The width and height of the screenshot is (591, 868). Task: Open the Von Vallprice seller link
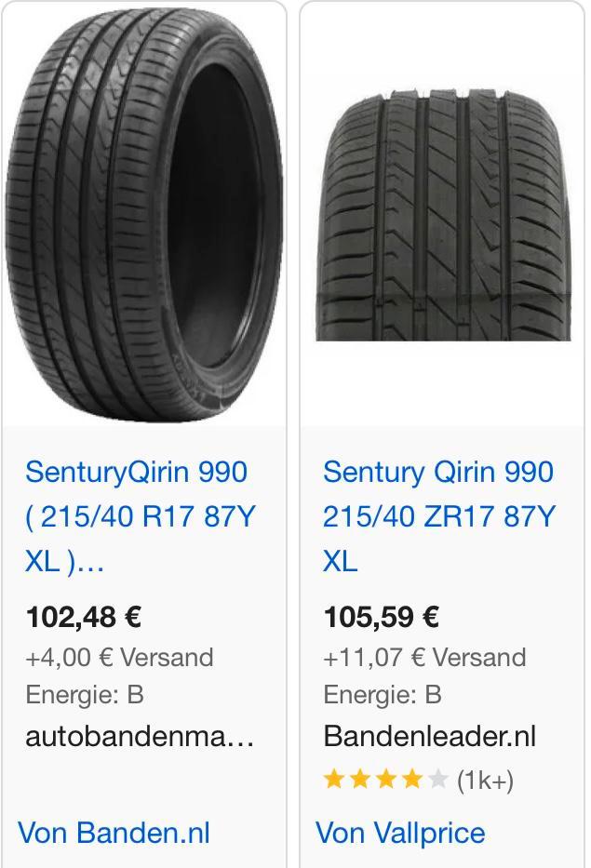pos(402,834)
